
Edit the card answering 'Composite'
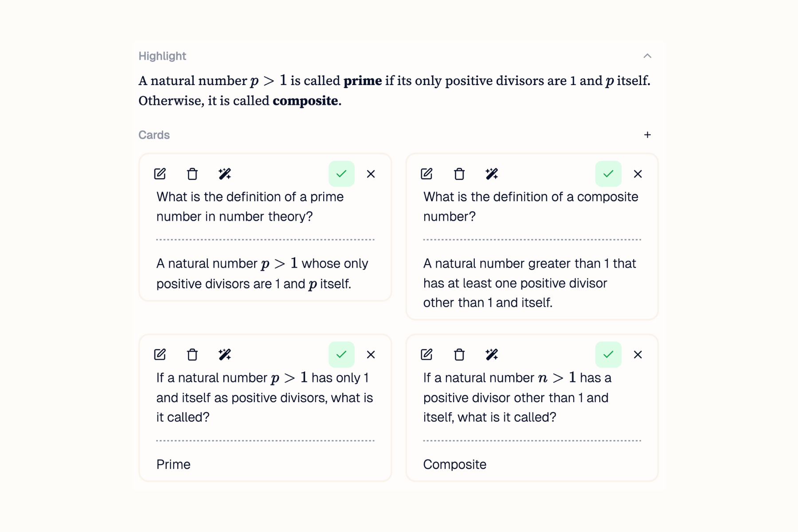click(427, 354)
